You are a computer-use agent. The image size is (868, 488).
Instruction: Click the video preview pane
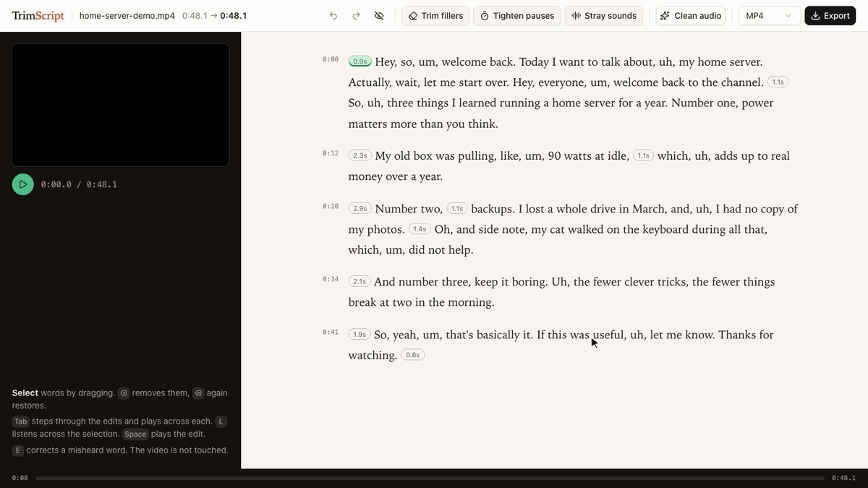click(x=121, y=105)
